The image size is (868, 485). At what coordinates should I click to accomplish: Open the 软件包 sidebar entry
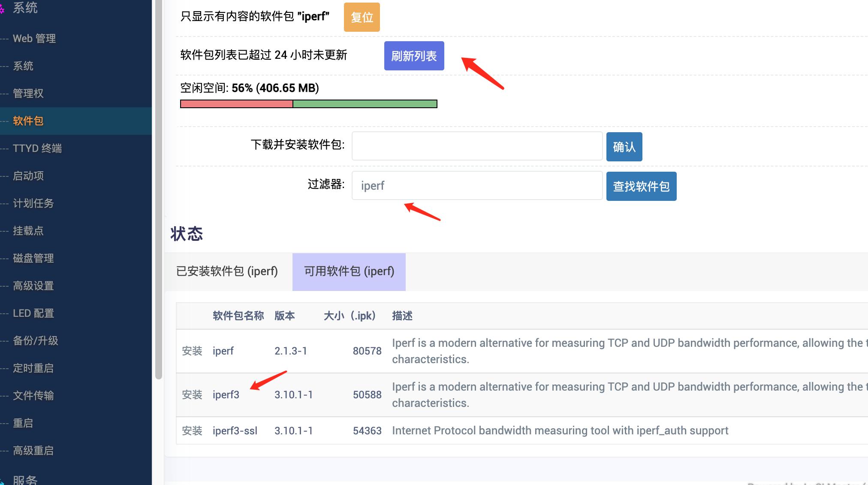tap(28, 121)
